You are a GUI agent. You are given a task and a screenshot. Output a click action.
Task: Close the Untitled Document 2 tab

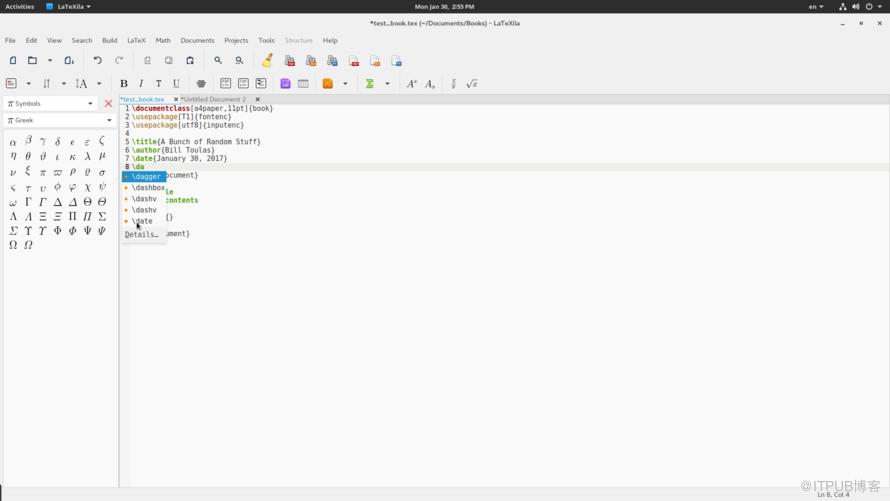click(x=258, y=99)
